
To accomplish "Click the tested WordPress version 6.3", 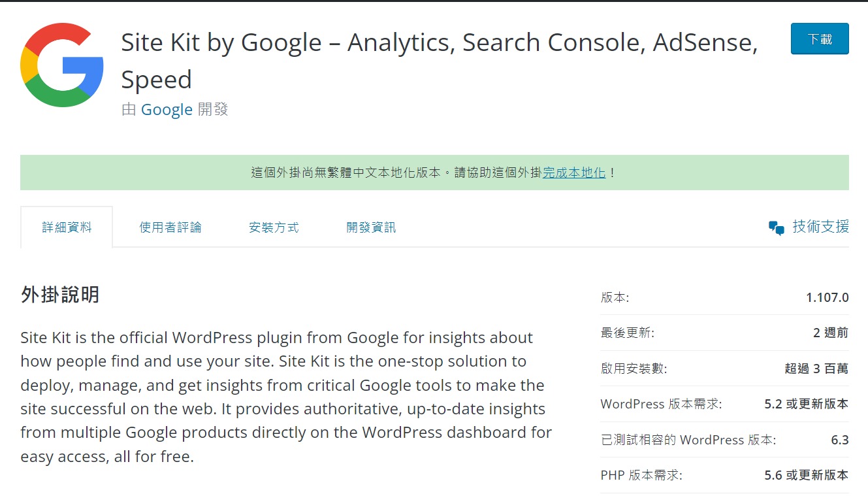I will (x=839, y=440).
